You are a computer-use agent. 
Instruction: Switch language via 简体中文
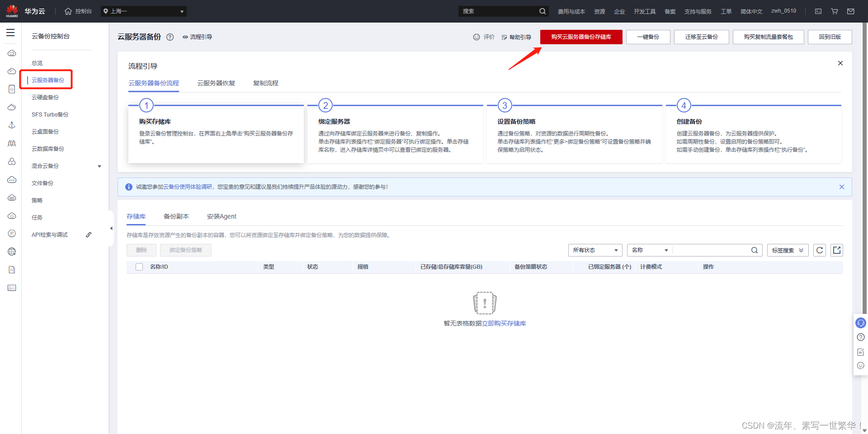click(751, 11)
